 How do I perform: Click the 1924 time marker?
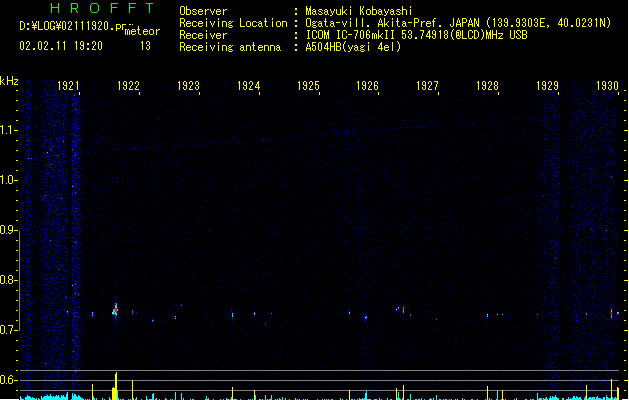tap(248, 86)
